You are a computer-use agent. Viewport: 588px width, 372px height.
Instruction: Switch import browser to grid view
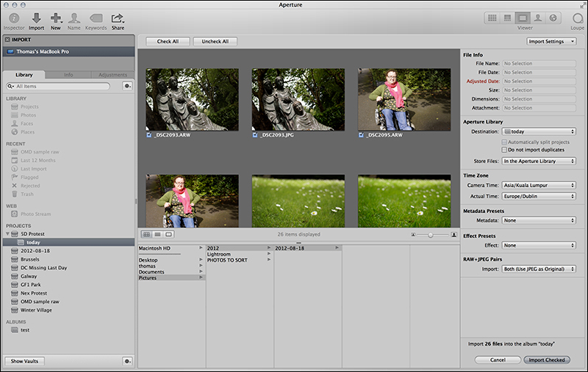pos(146,235)
